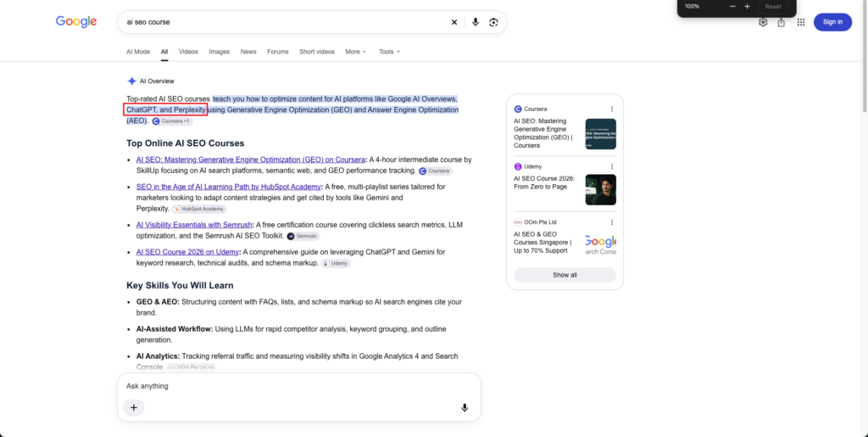868x437 pixels.
Task: Start voice search from the top search bar microphone
Action: coord(475,22)
